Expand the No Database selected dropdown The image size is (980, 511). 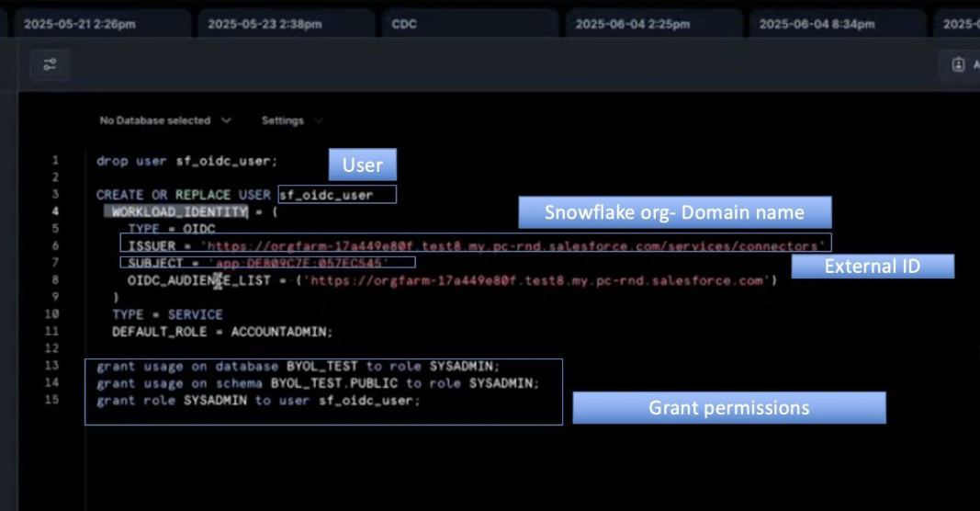[x=165, y=120]
